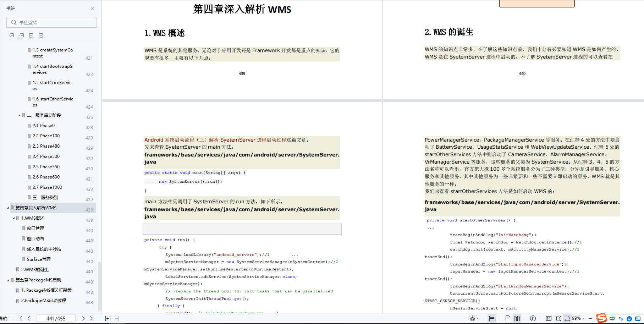The width and height of the screenshot is (644, 324).
Task: Select bookmark 2.1 Phase0
Action: click(44, 126)
